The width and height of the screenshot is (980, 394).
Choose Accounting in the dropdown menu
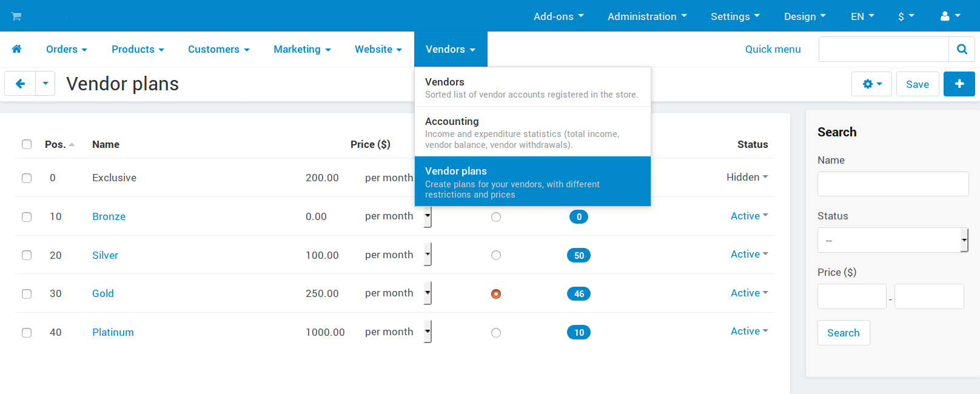pos(532,132)
